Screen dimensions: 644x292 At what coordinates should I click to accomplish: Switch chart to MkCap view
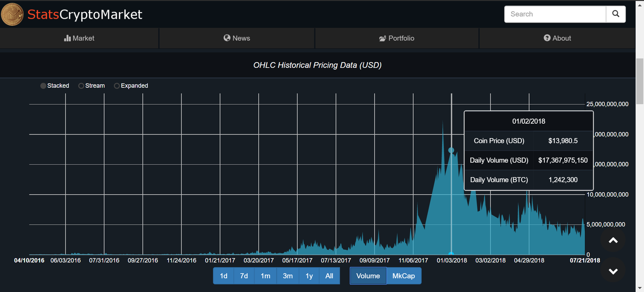pos(403,276)
